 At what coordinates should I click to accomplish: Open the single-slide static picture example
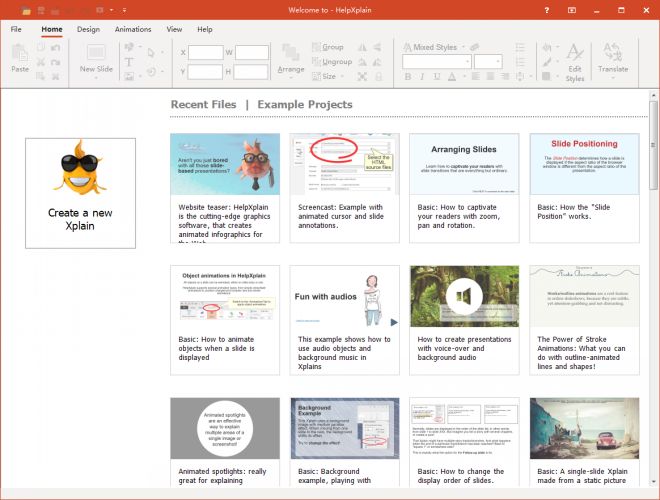click(x=584, y=442)
